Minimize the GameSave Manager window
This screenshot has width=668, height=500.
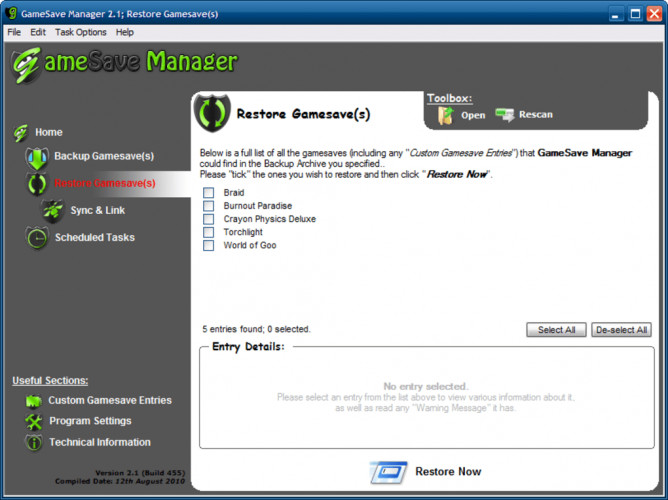tap(615, 14)
